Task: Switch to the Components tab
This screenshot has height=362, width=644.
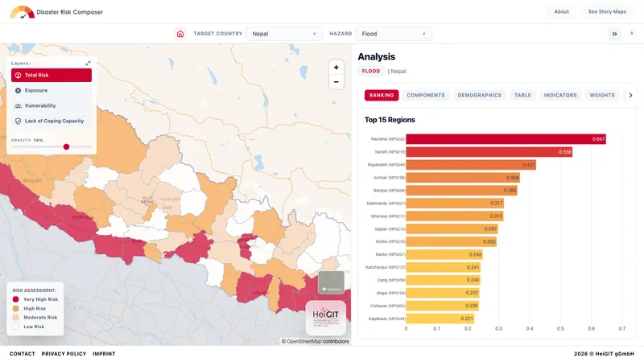Action: pos(426,95)
